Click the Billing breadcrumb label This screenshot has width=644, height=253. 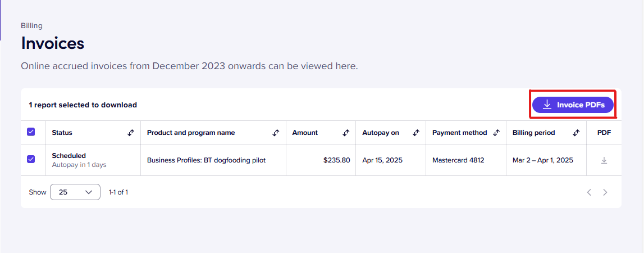(x=31, y=25)
